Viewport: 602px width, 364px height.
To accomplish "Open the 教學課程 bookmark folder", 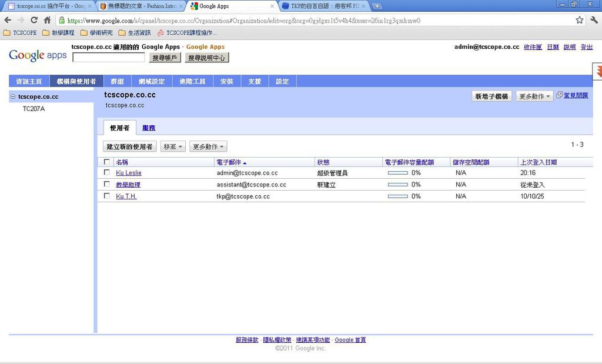I will (x=58, y=33).
